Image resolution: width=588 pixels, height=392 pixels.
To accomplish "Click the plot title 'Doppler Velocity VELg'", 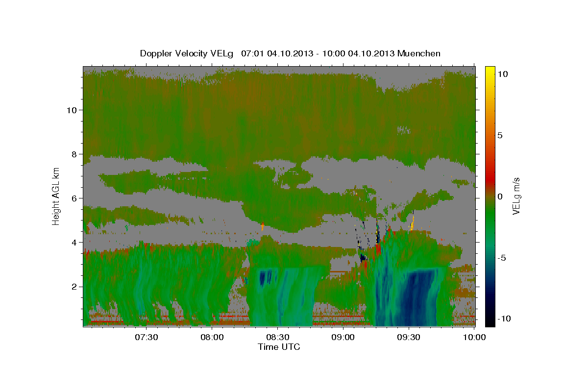I will [x=187, y=53].
